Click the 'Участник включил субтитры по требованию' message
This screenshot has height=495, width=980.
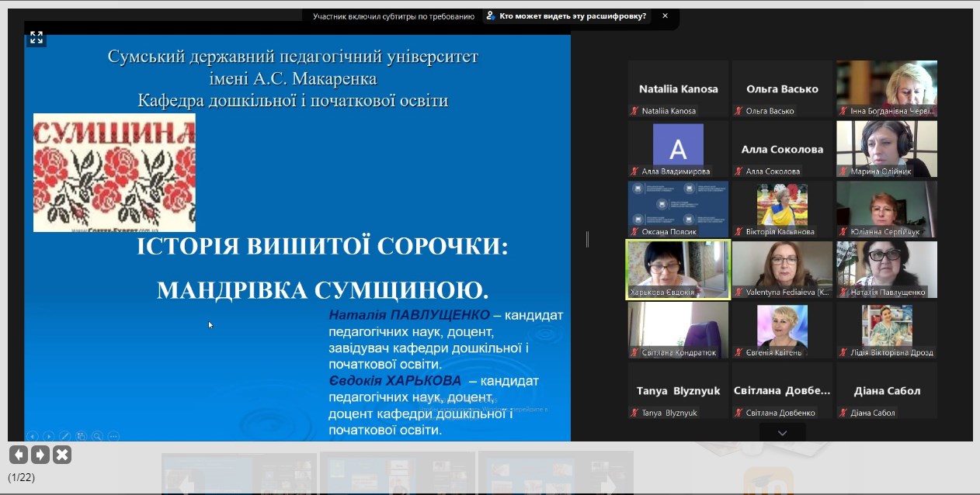[x=394, y=16]
